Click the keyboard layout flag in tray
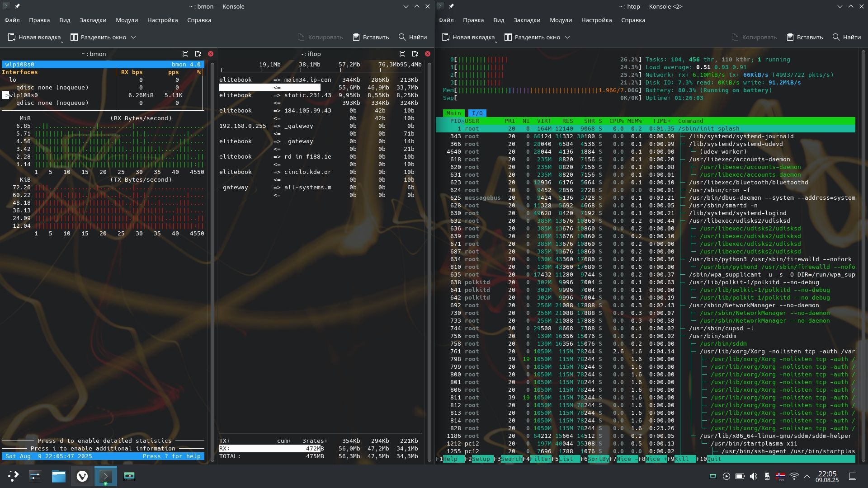This screenshot has height=488, width=868. 780,476
